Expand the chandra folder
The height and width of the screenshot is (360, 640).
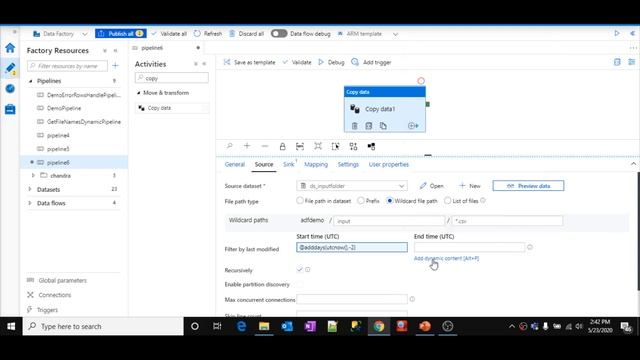pos(33,176)
